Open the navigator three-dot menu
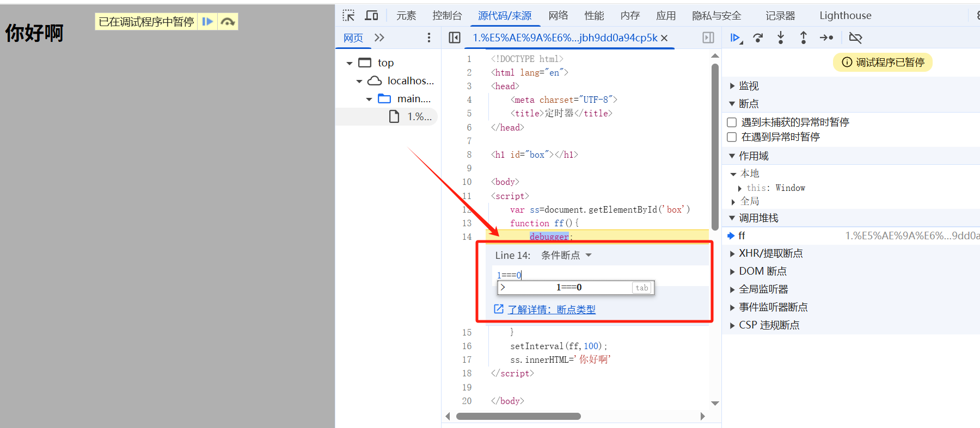 tap(429, 38)
